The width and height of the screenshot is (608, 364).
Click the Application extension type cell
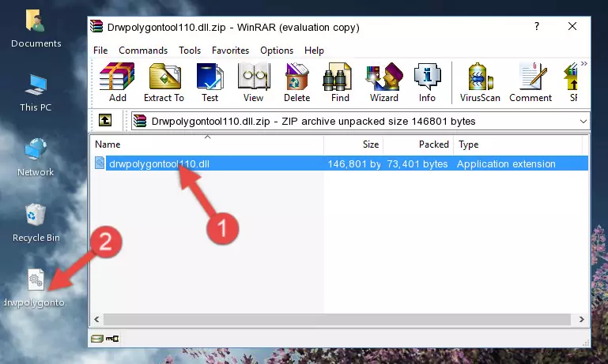click(506, 163)
